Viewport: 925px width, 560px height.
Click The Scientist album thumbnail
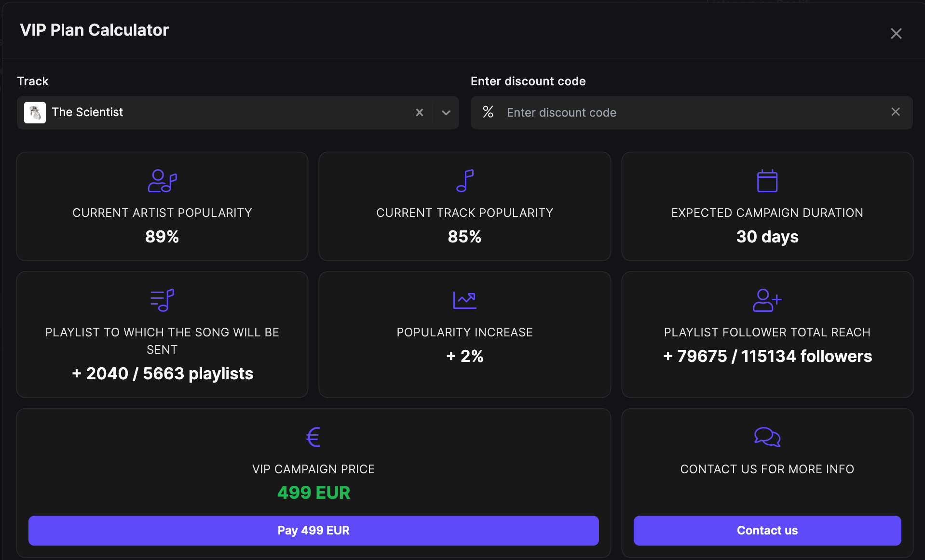35,112
